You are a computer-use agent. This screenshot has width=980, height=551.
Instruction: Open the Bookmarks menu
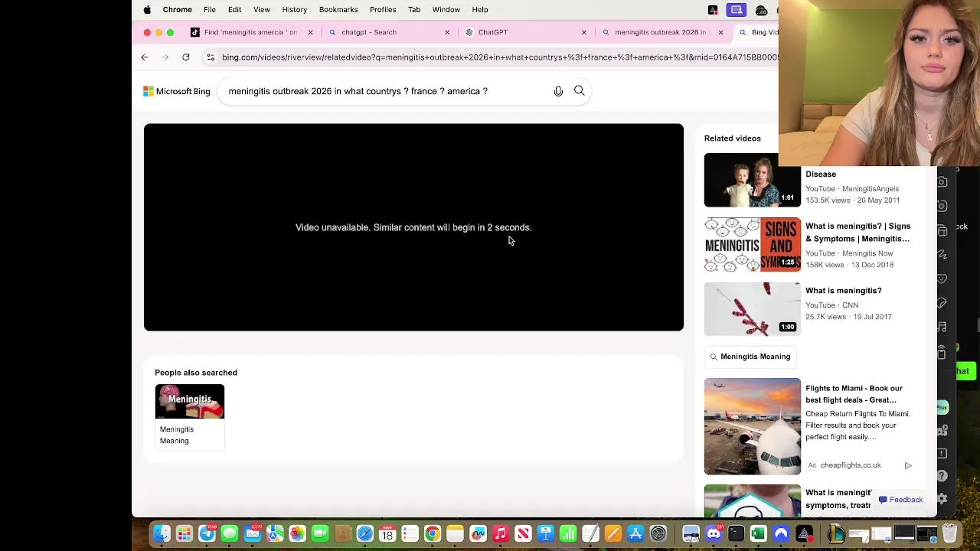click(x=338, y=10)
